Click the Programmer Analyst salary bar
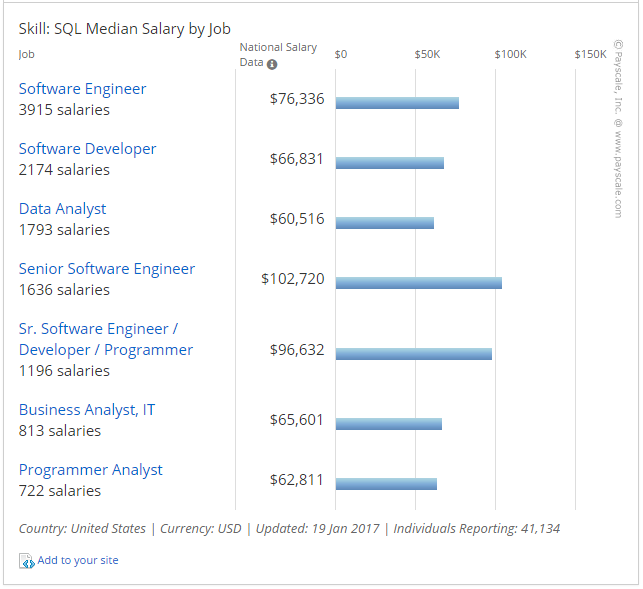The height and width of the screenshot is (589, 643). click(386, 484)
